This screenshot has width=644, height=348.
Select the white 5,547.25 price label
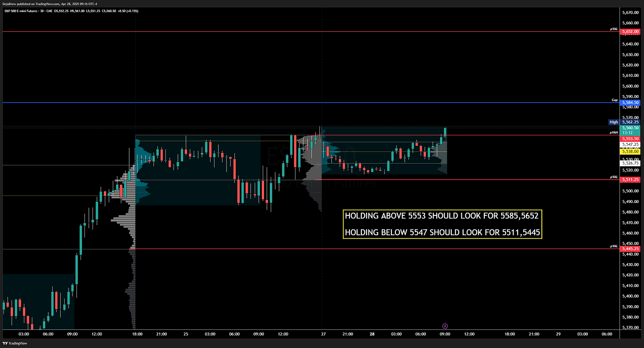(x=630, y=145)
